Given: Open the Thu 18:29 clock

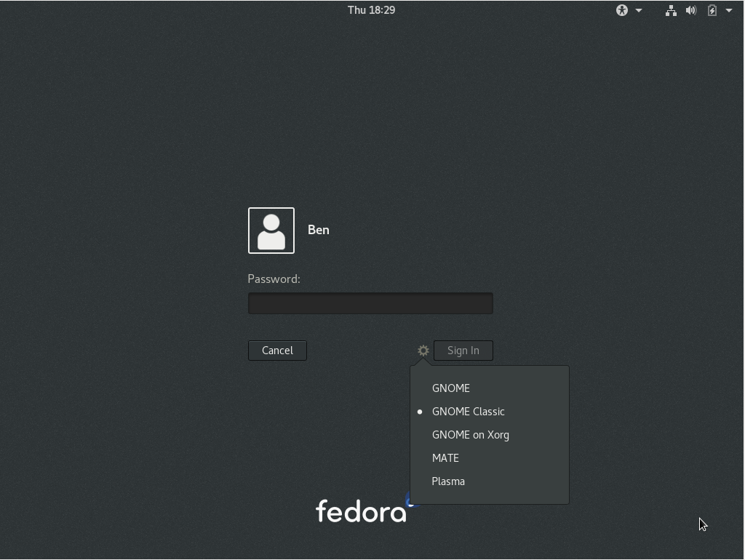Looking at the screenshot, I should coord(371,10).
